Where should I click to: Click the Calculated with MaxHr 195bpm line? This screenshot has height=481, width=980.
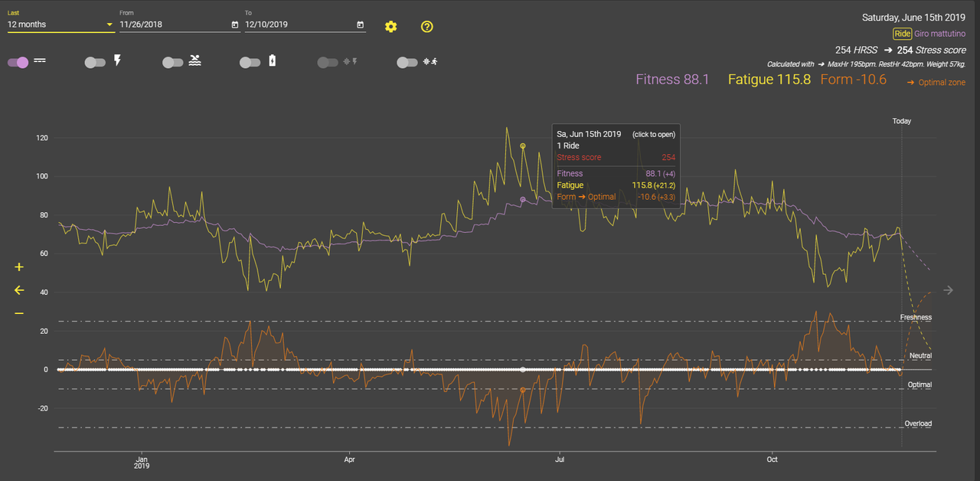point(866,64)
